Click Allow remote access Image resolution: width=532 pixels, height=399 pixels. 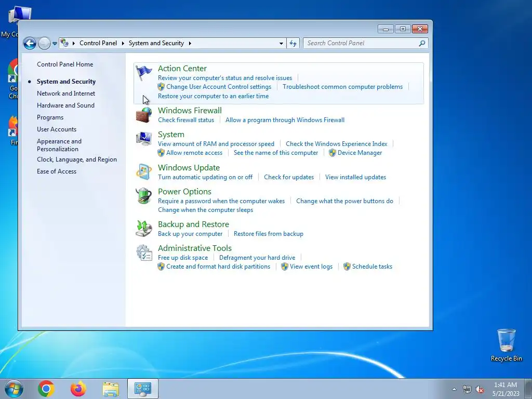click(194, 153)
